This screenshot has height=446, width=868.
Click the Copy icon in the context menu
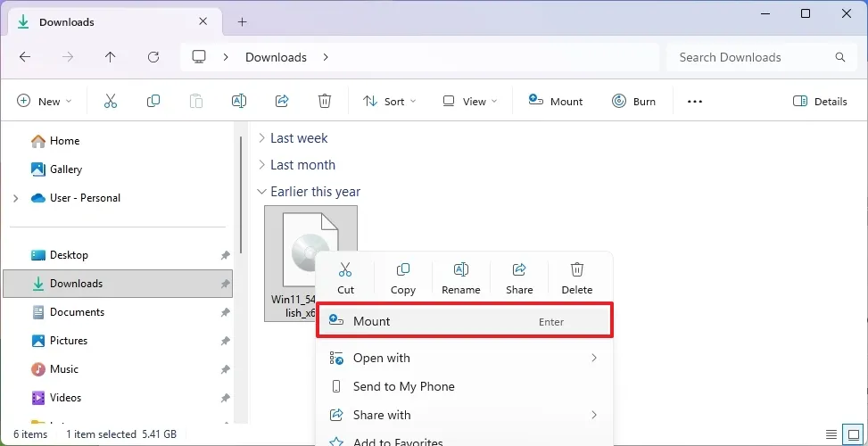pyautogui.click(x=403, y=277)
